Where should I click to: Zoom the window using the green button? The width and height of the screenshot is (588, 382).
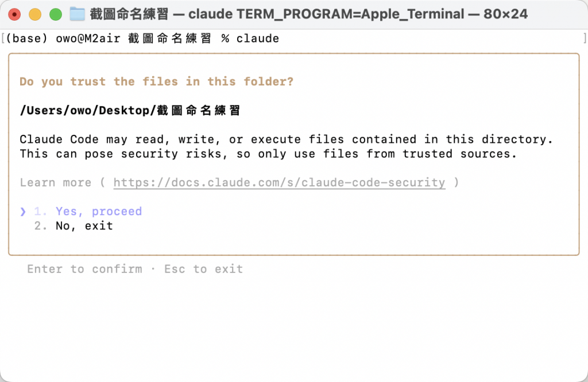pos(56,14)
